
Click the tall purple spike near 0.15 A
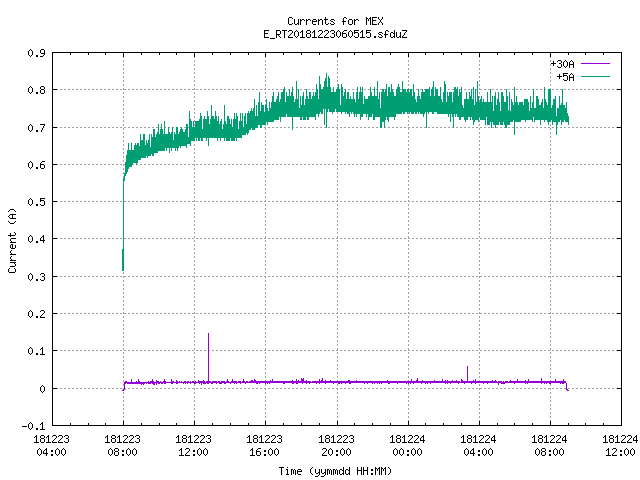tap(209, 357)
